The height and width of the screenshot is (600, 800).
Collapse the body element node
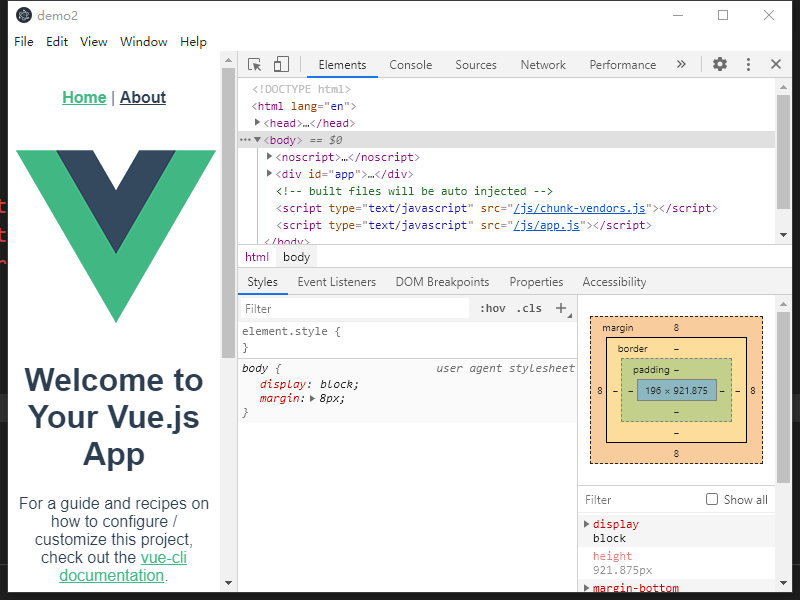pyautogui.click(x=258, y=140)
